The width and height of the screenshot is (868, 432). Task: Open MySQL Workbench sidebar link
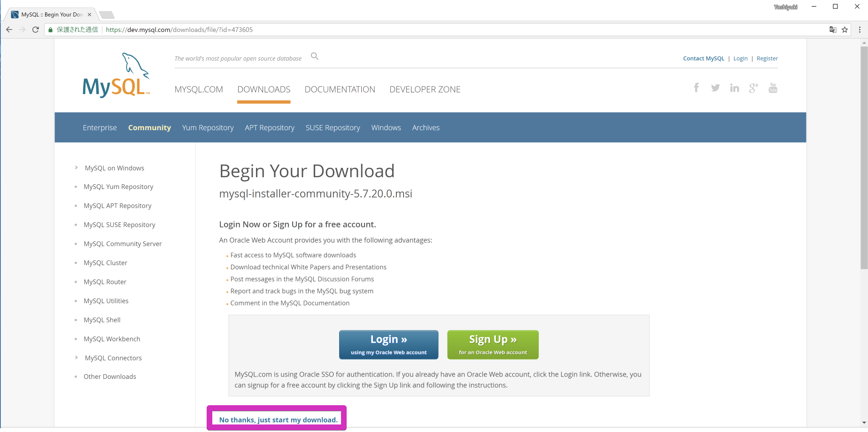(112, 339)
